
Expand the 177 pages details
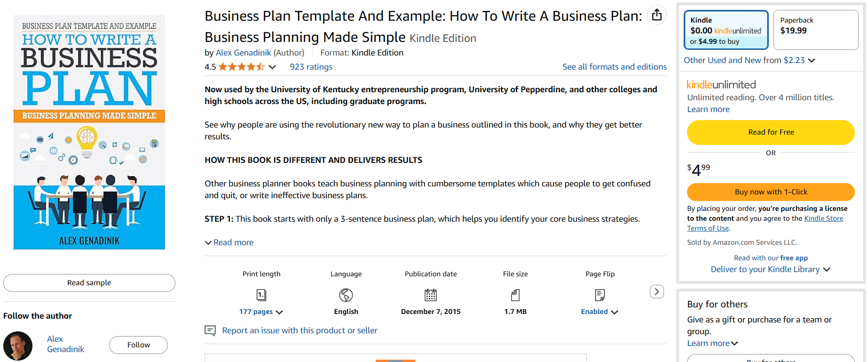tap(261, 312)
